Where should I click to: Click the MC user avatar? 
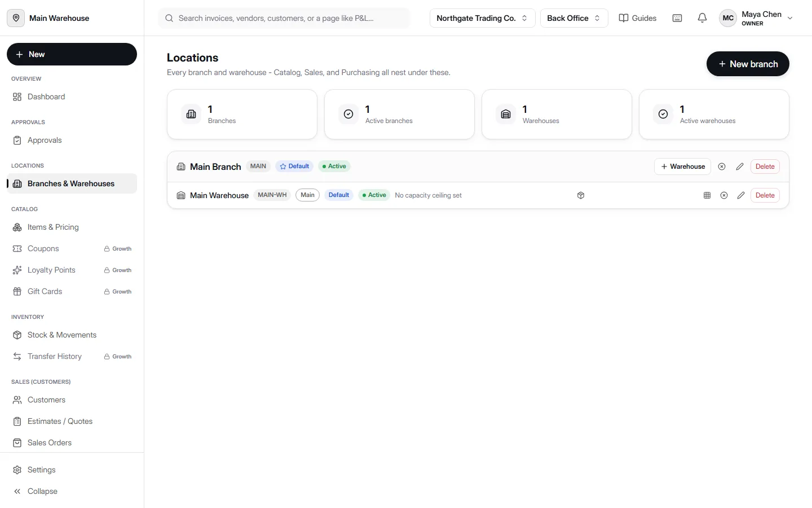point(728,18)
